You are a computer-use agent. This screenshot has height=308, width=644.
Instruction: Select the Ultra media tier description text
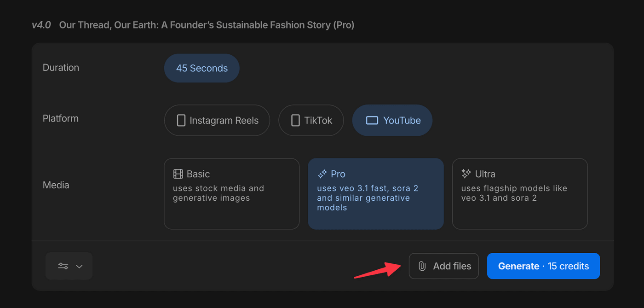point(514,193)
